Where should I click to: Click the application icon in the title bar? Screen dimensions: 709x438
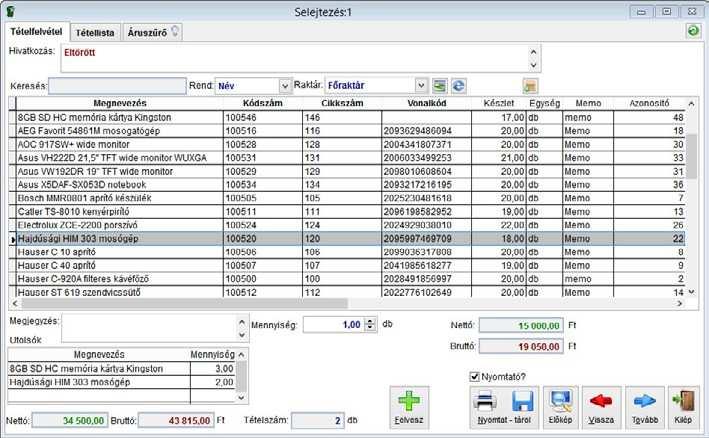[10, 11]
